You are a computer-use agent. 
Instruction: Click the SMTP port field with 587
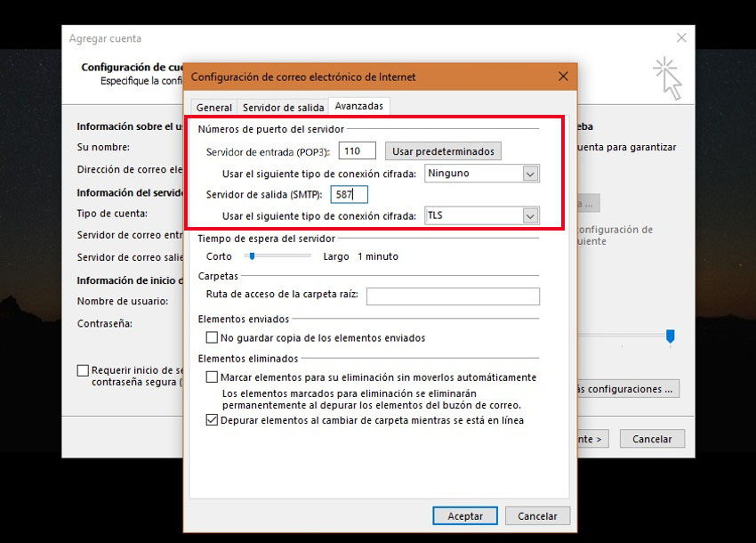[x=349, y=194]
